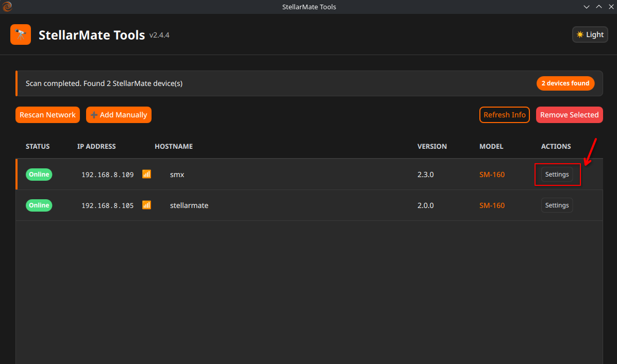Click the Scan completed status message
The image size is (617, 364).
pyautogui.click(x=104, y=83)
